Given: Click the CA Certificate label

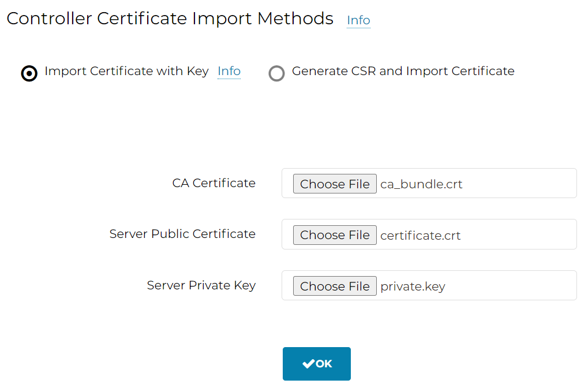Looking at the screenshot, I should pos(214,183).
